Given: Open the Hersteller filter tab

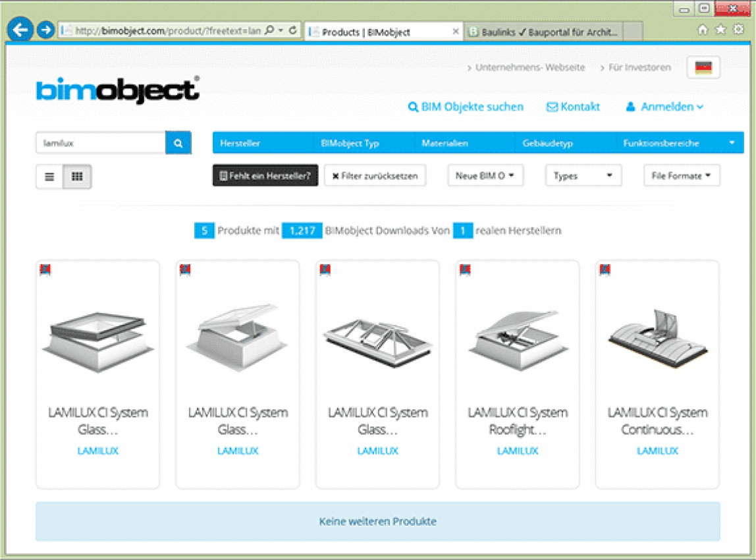Looking at the screenshot, I should [x=240, y=143].
